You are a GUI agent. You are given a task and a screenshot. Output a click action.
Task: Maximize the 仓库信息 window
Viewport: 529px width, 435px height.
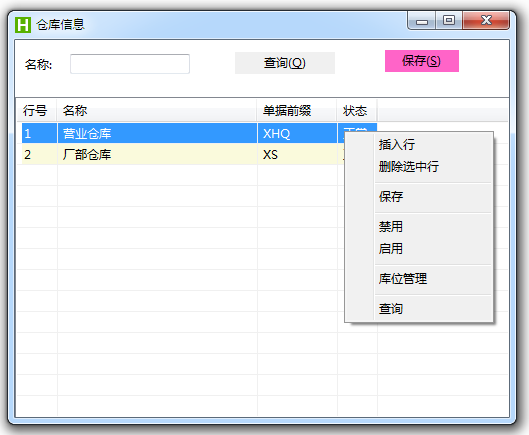(x=449, y=21)
